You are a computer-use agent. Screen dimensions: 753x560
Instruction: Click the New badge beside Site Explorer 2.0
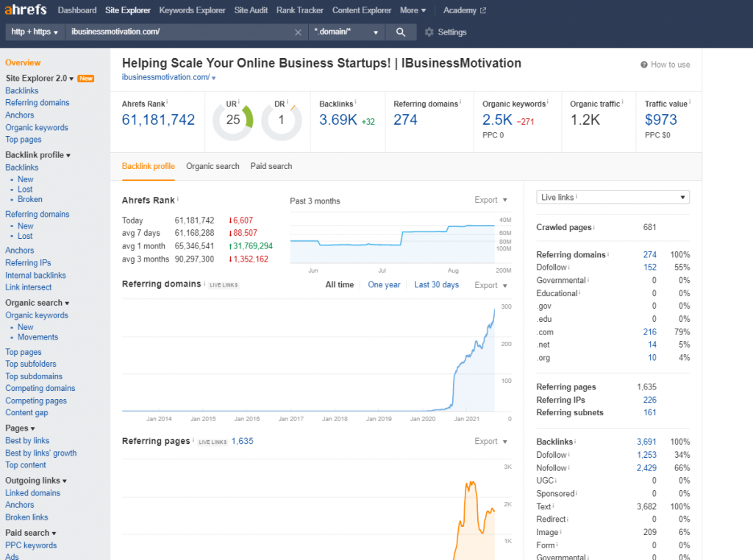pyautogui.click(x=87, y=78)
